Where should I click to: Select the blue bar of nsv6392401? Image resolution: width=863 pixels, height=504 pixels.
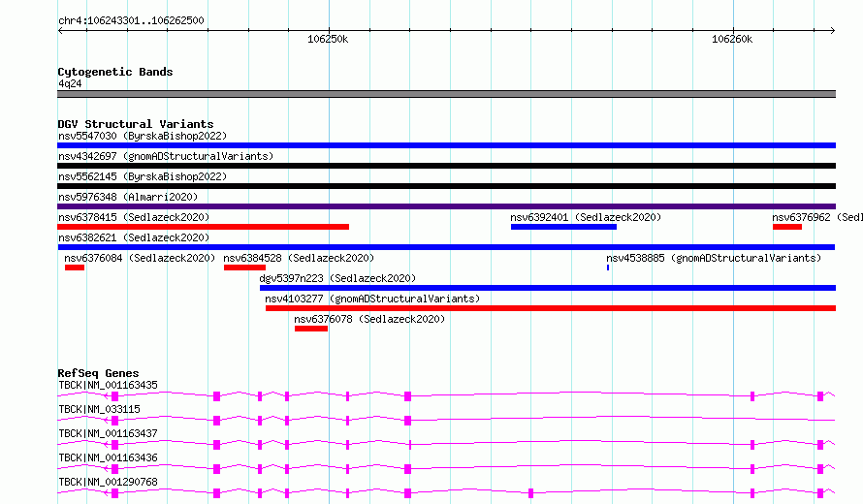click(x=563, y=227)
